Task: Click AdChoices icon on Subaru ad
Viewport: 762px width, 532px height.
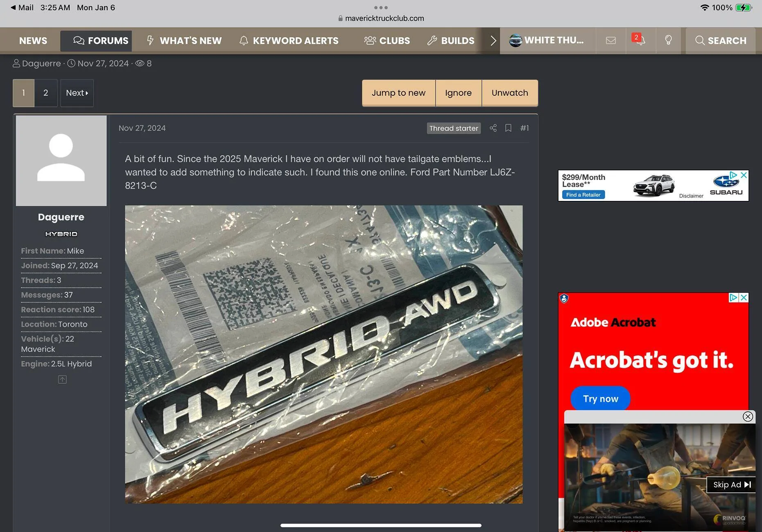Action: (734, 175)
